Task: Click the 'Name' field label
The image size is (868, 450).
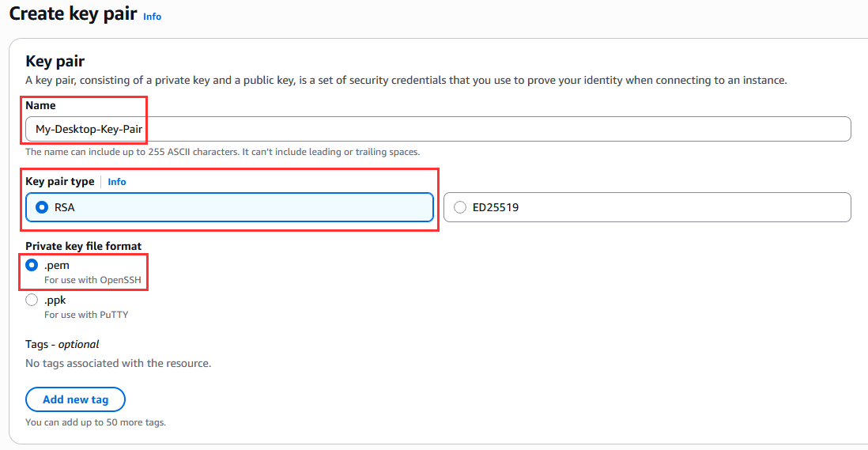Action: [40, 105]
